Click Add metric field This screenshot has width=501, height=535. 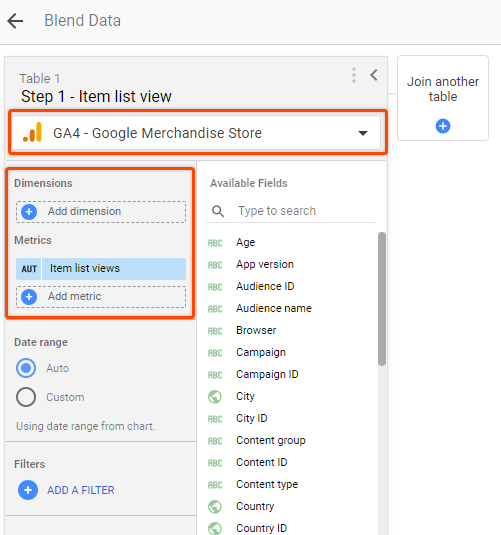click(101, 297)
